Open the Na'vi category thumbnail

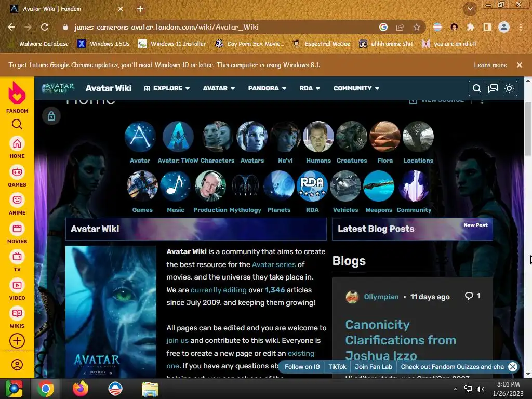[x=285, y=137]
